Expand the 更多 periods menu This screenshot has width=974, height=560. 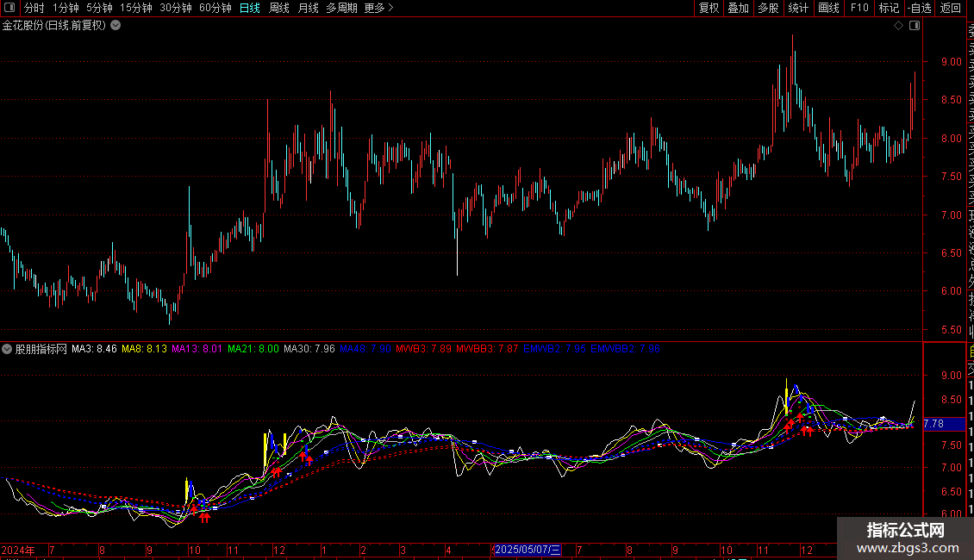click(378, 8)
